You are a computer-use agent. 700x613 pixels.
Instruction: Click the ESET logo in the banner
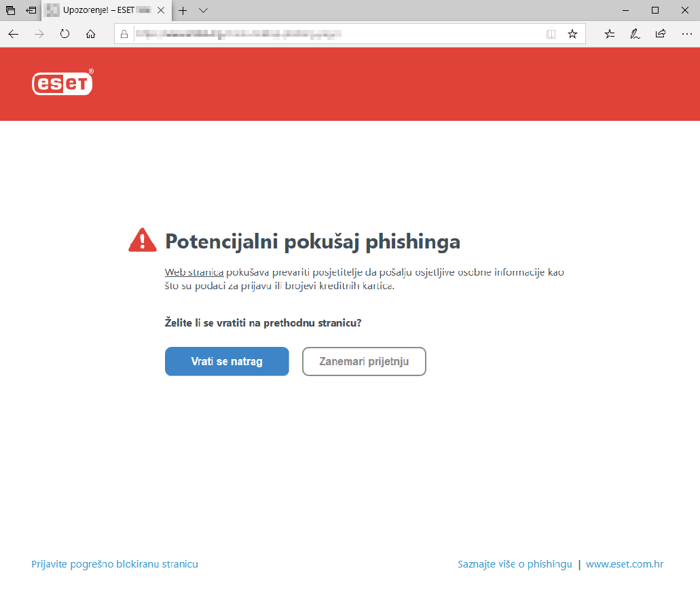(x=62, y=83)
